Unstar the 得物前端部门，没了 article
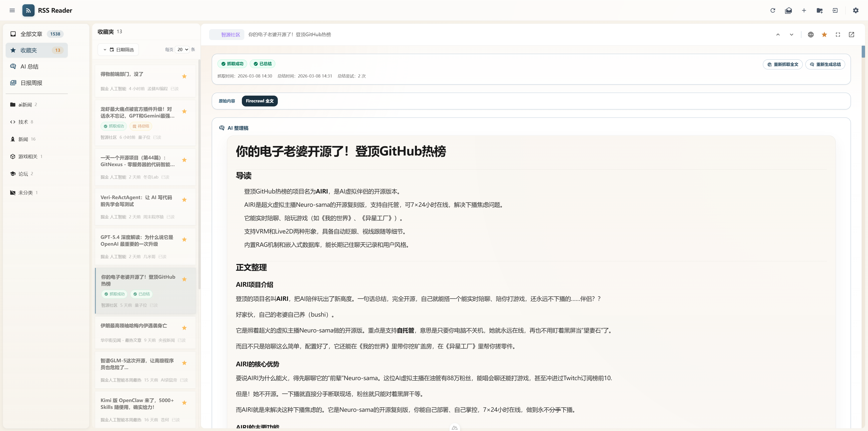The image size is (868, 431). click(x=184, y=76)
